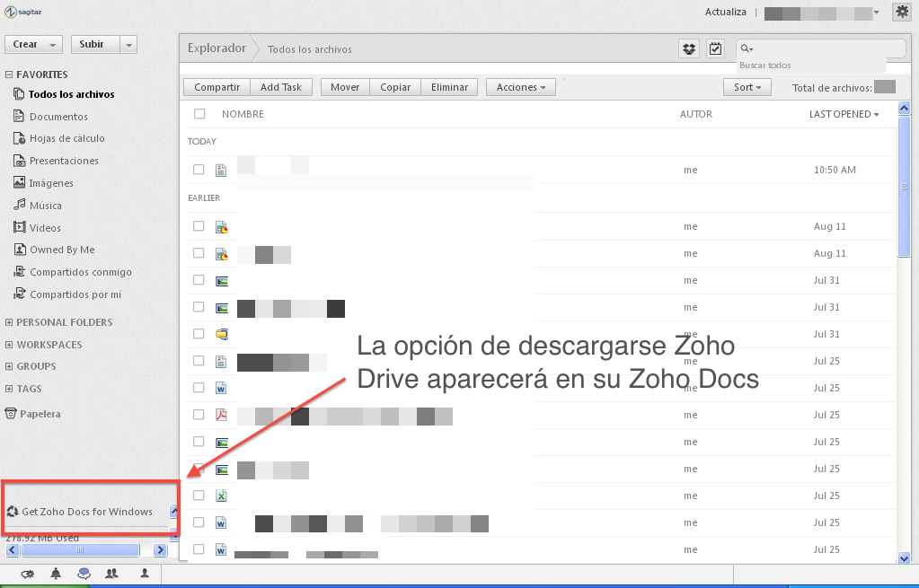
Task: Click the Get Zoho Docs for Windows link
Action: pyautogui.click(x=86, y=512)
